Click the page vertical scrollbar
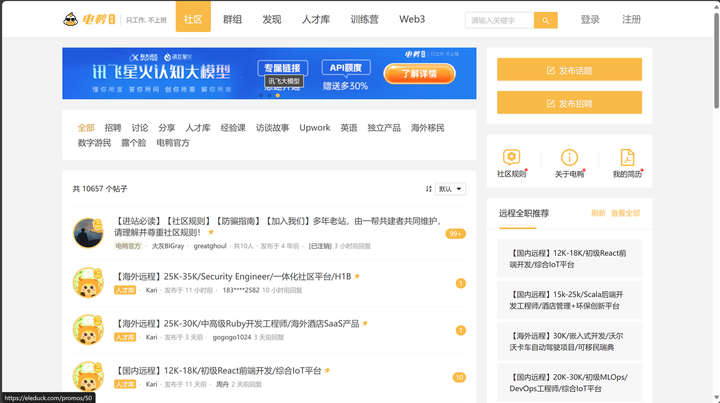 (x=716, y=61)
